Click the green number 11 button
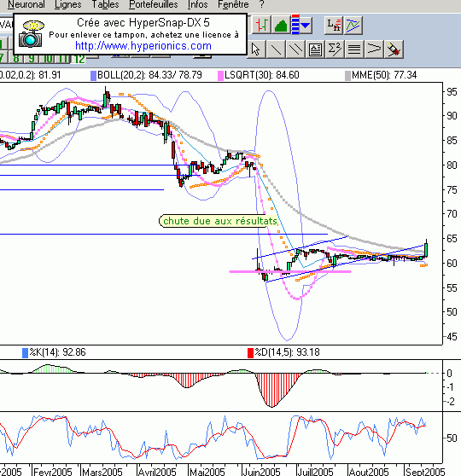This screenshot has width=461, height=476. 63,58
